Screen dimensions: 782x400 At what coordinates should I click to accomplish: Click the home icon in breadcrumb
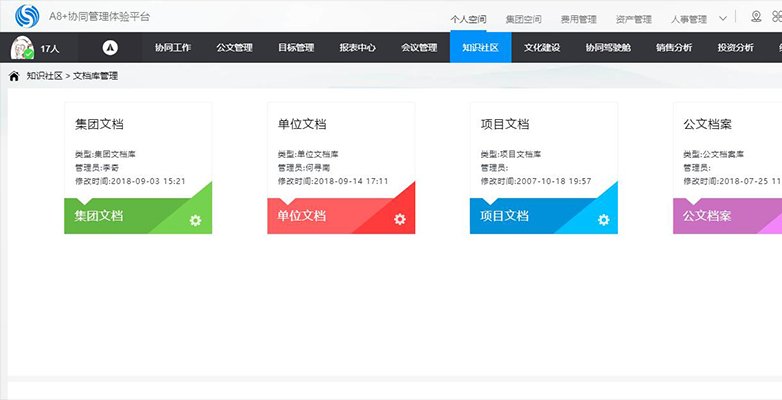point(14,76)
